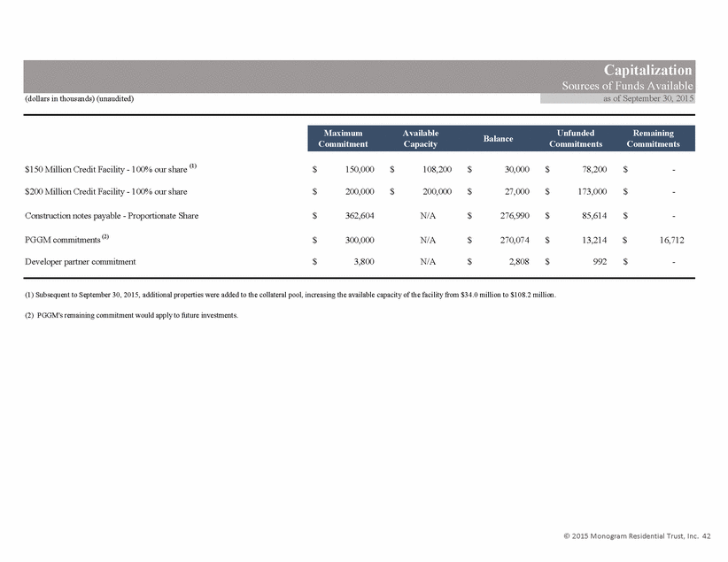This screenshot has height=562, width=728.
Task: Click the 27,000 balance value
Action: point(516,192)
